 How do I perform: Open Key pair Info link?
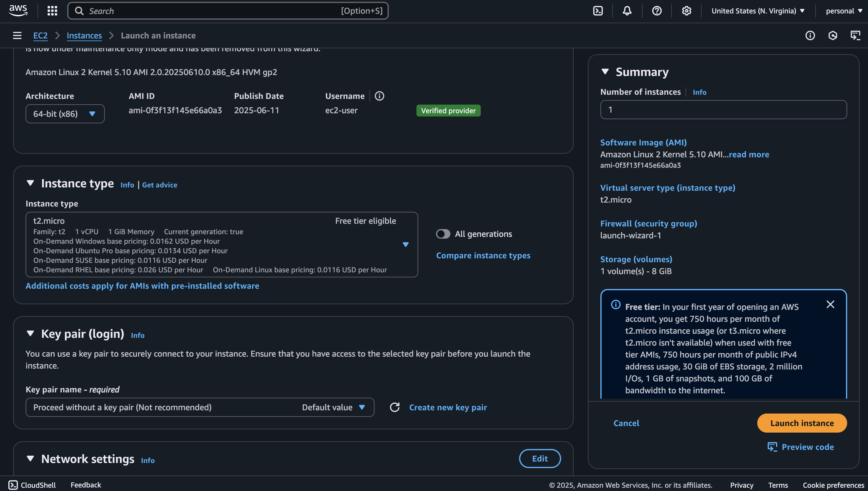[138, 335]
